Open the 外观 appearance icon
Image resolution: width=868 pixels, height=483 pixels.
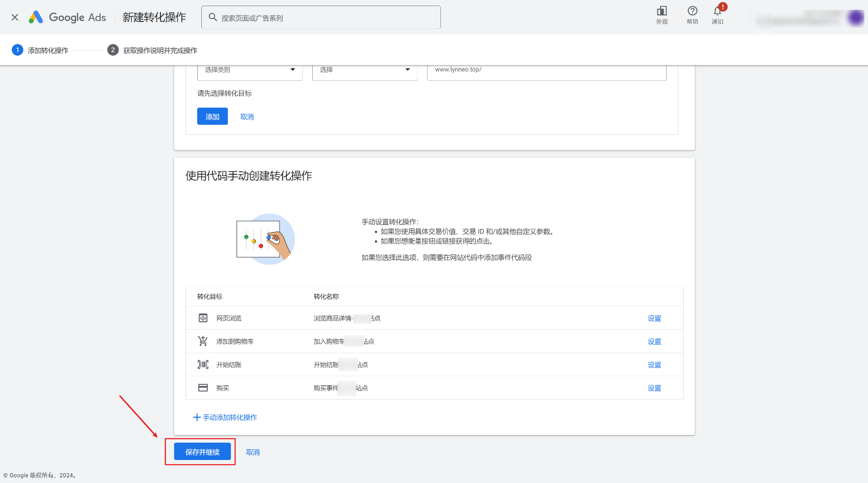662,15
